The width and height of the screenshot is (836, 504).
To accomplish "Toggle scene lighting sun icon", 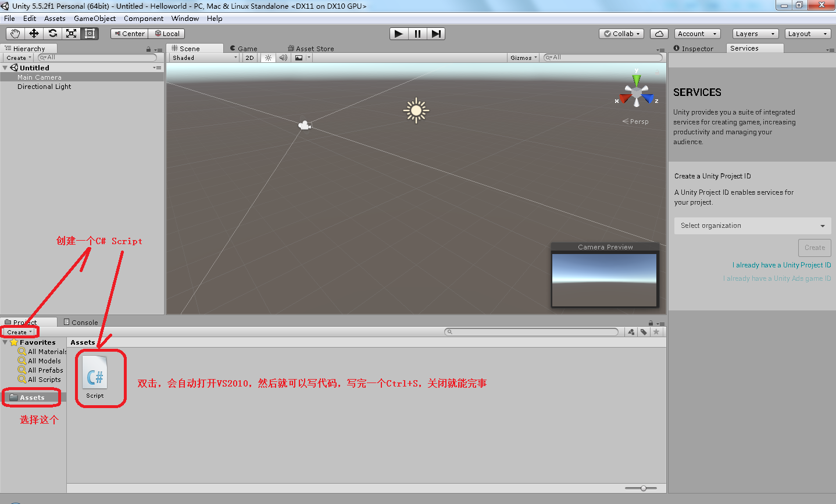I will point(268,58).
